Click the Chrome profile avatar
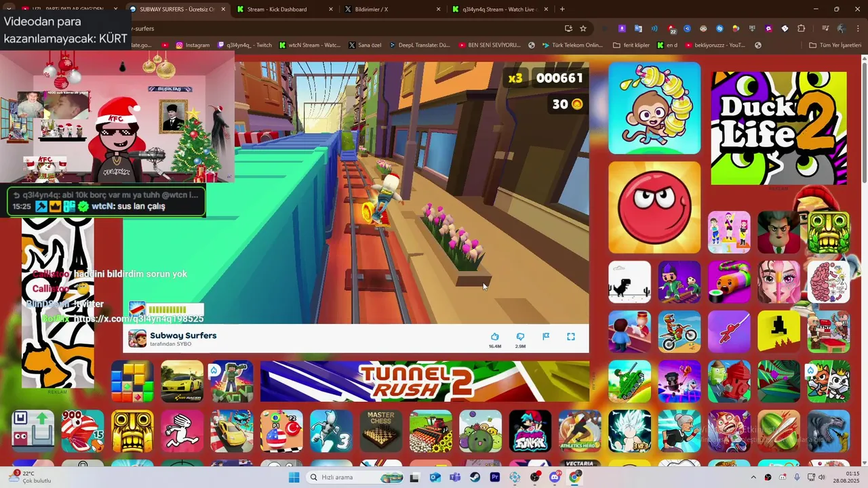This screenshot has height=488, width=868. [x=842, y=28]
